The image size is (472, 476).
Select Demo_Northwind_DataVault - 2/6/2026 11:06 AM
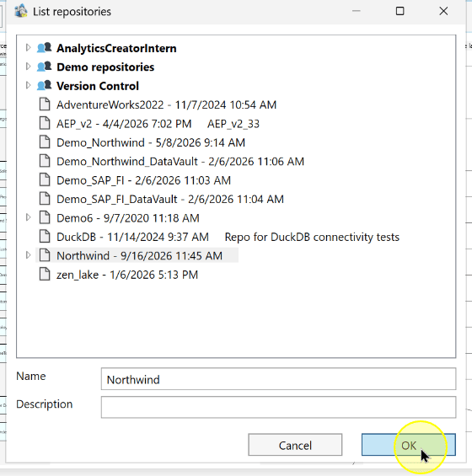point(180,161)
